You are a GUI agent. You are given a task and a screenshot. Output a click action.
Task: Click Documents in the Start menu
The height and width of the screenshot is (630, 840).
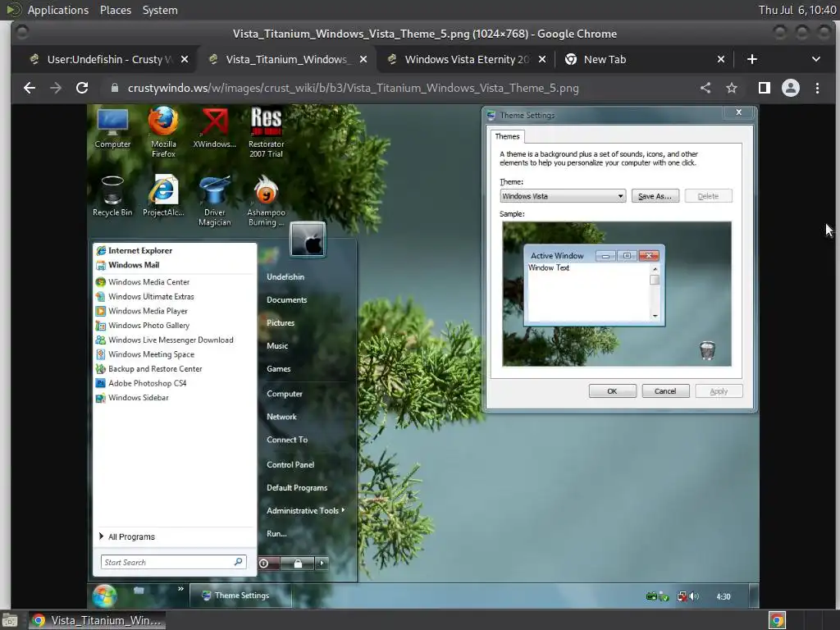click(x=286, y=300)
